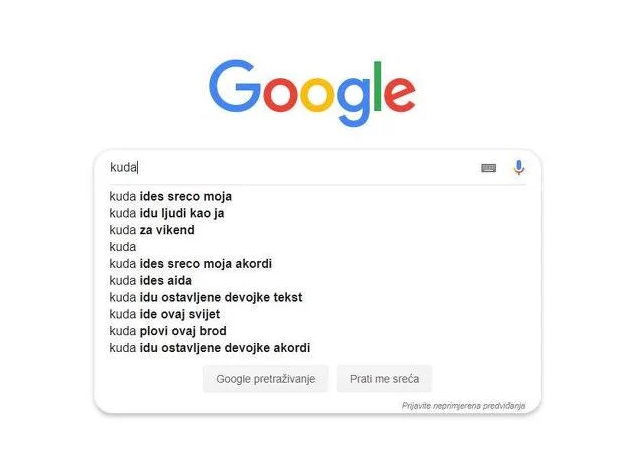
Task: Pick "kuda idu ostavljene devojke akordi" suggestion
Action: pyautogui.click(x=210, y=348)
